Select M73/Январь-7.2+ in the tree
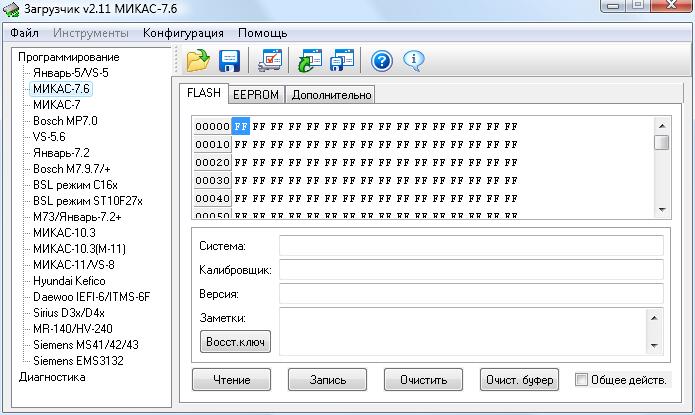Image resolution: width=695 pixels, height=415 pixels. pos(77,217)
